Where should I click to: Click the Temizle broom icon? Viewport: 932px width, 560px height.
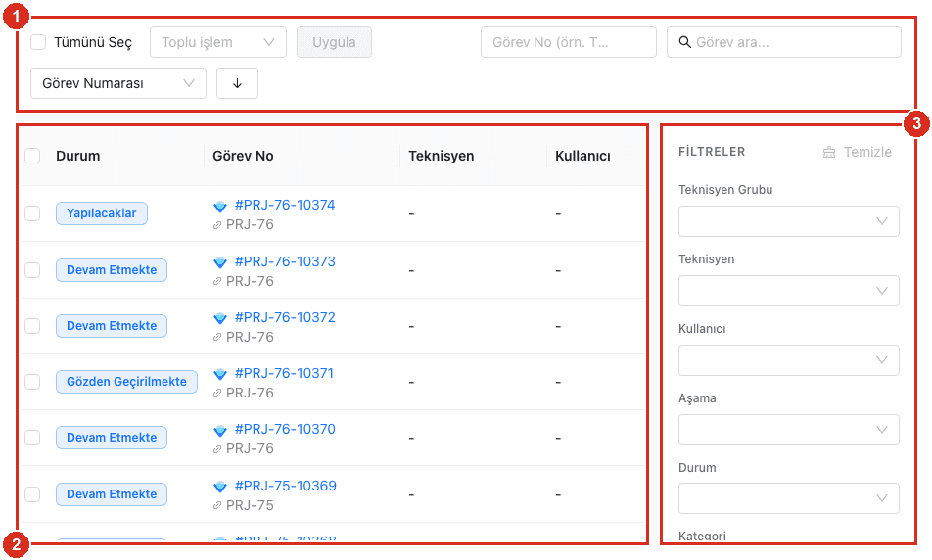[x=829, y=152]
